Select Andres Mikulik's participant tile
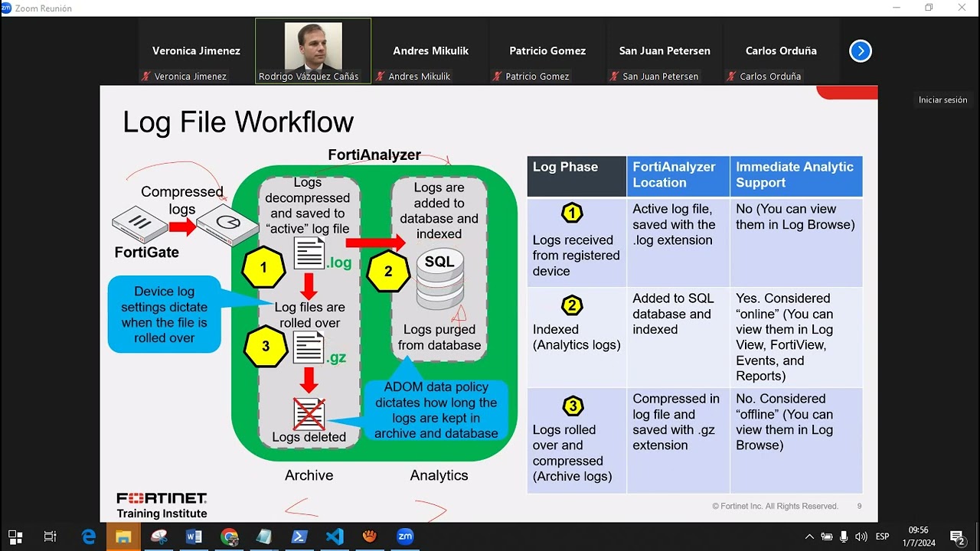Image resolution: width=980 pixels, height=551 pixels. pos(431,51)
